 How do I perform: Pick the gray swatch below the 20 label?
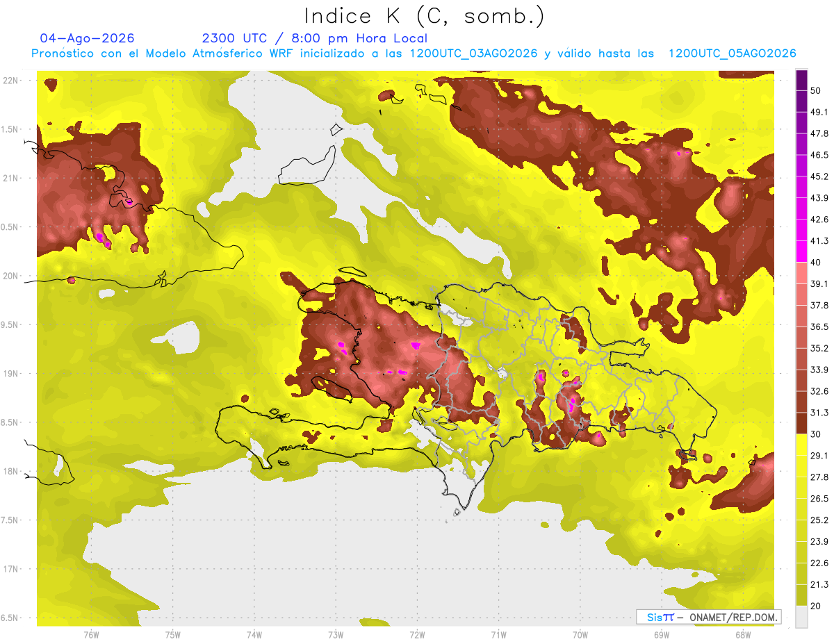[x=801, y=617]
